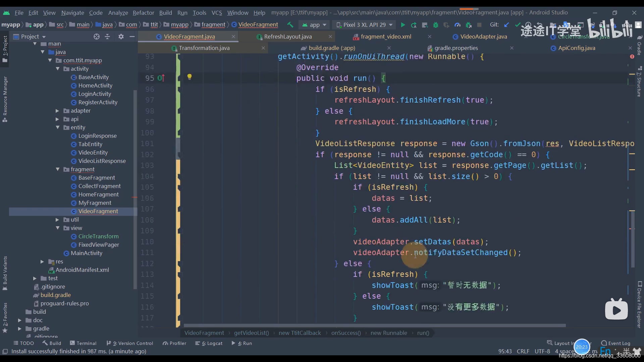Screen dimensions: 644x362
Task: Collapse the fragment folder
Action: pos(58,169)
